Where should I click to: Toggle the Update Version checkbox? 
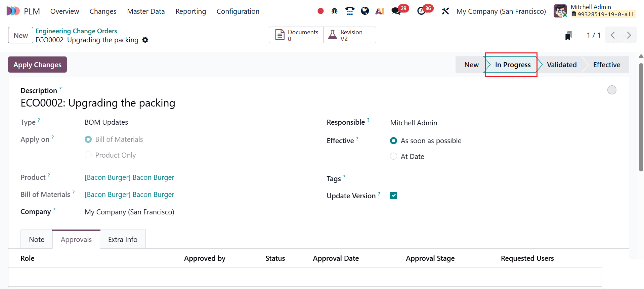click(393, 195)
